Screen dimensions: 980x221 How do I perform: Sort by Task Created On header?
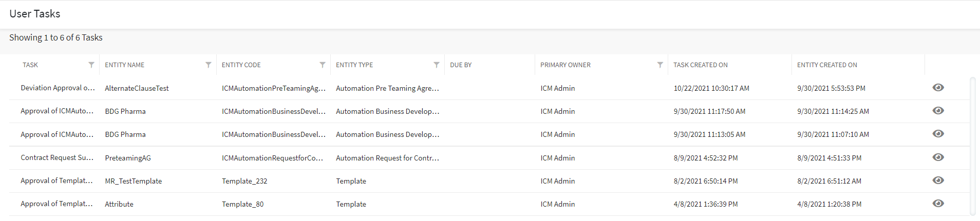[701, 65]
